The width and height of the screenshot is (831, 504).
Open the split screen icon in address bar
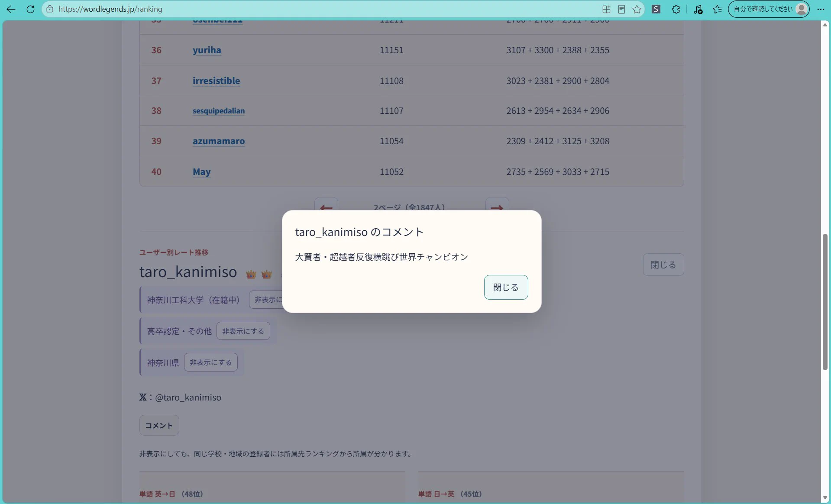pos(606,9)
